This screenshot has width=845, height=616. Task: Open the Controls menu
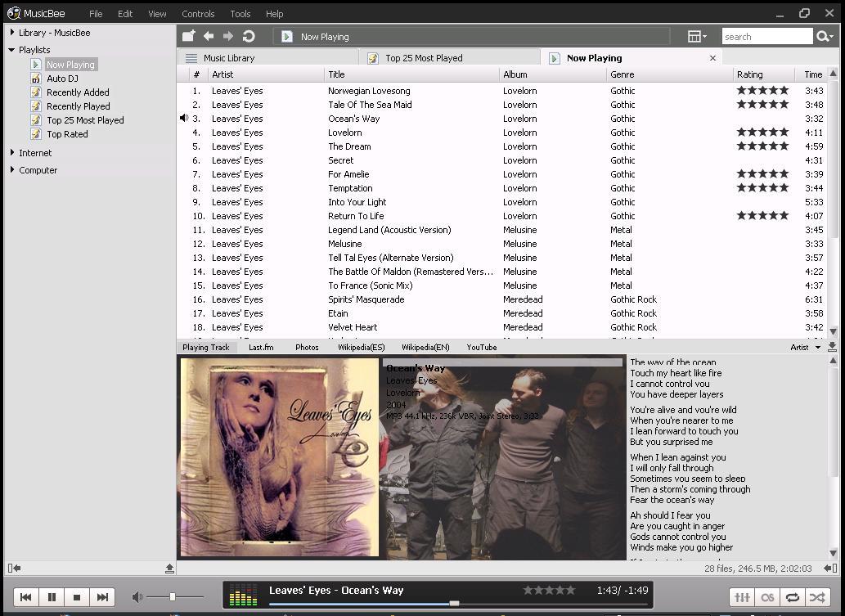tap(198, 13)
